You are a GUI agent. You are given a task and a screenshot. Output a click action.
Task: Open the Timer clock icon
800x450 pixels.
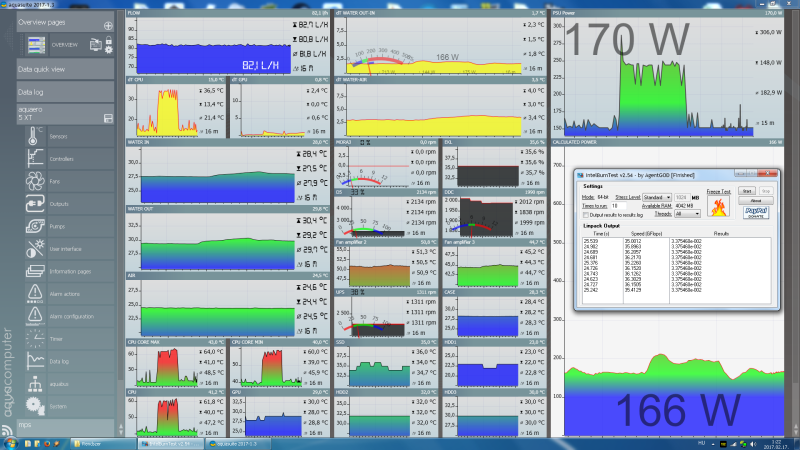click(x=35, y=338)
